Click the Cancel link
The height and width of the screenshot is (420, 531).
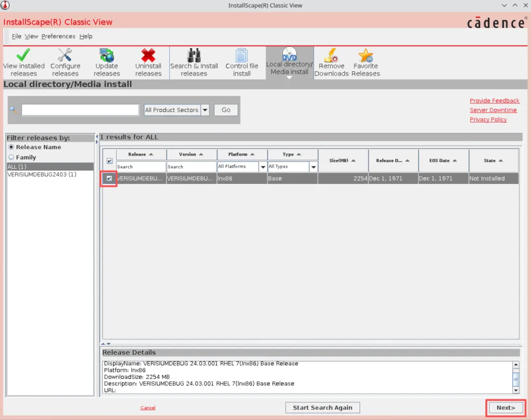(x=148, y=408)
